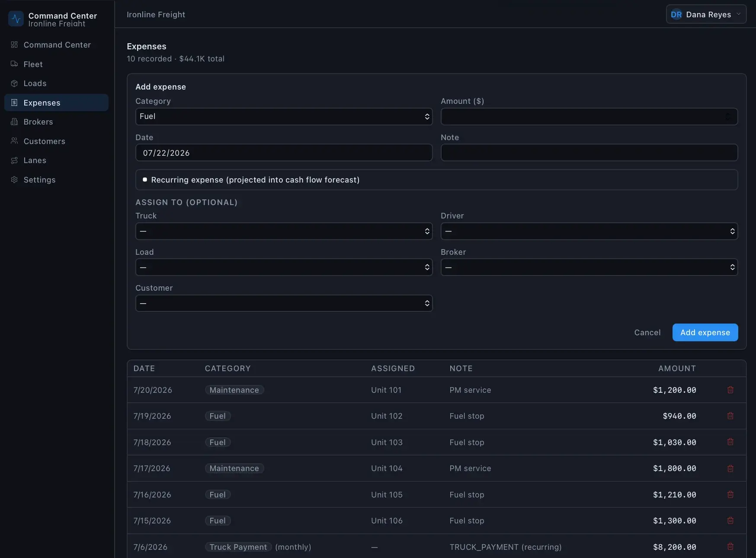Open Settings from sidebar
Viewport: 756px width, 558px height.
coord(56,180)
